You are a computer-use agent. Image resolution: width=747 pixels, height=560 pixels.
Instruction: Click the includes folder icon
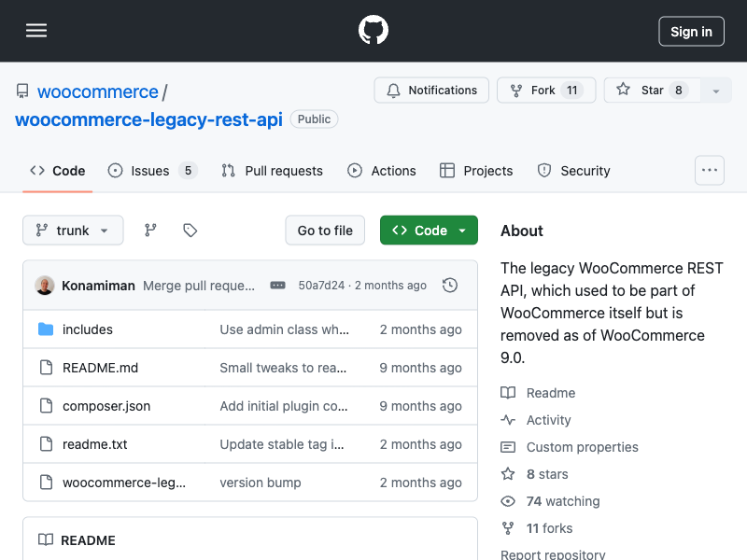[46, 329]
